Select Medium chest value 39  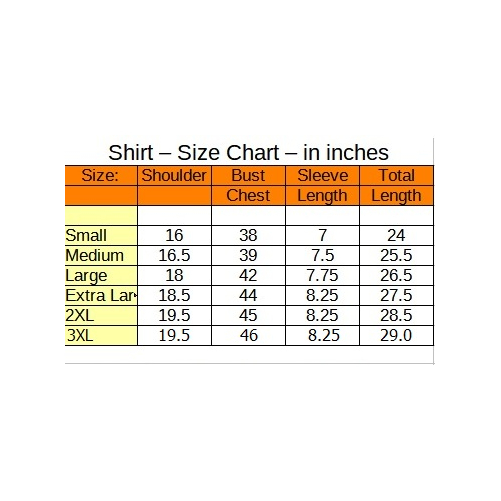tap(248, 256)
